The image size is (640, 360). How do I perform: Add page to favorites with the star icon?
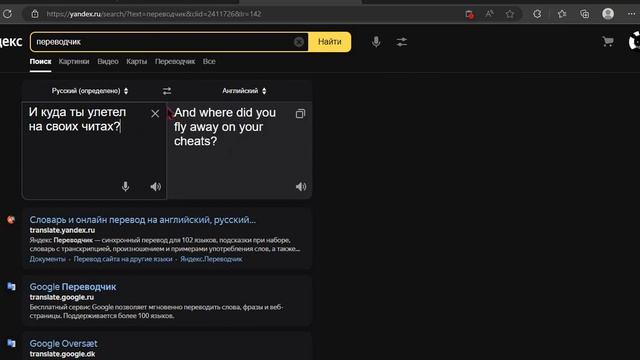pos(510,14)
